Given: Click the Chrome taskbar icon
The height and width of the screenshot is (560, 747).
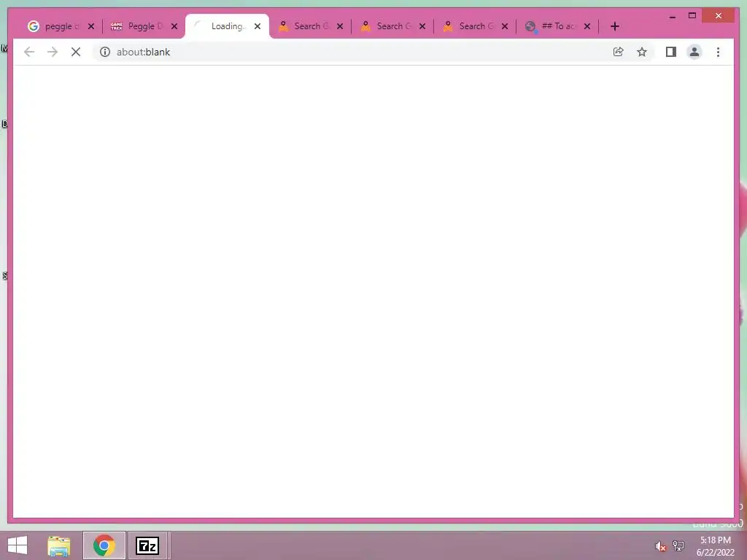Looking at the screenshot, I should (104, 545).
